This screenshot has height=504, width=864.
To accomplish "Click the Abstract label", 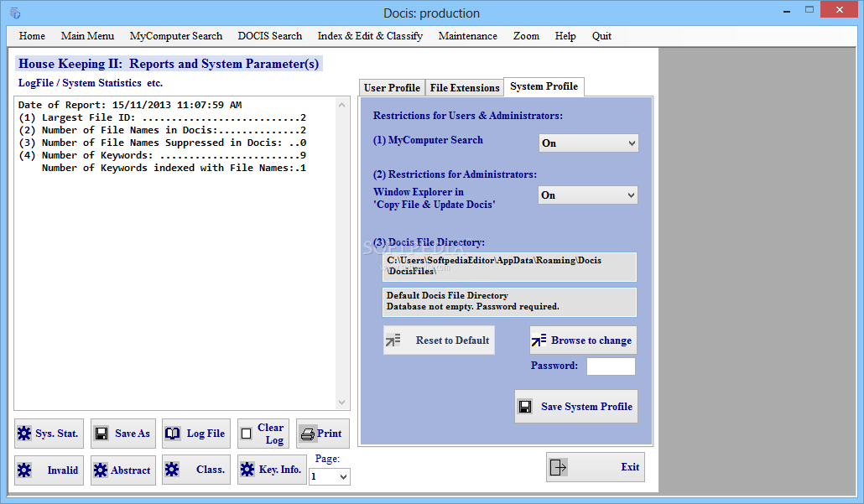I will click(131, 470).
